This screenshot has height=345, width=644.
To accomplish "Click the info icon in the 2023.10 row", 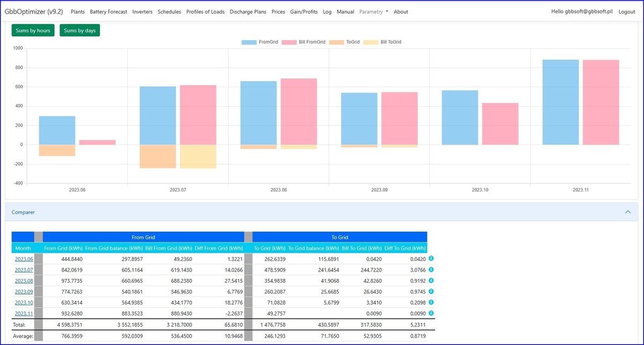I will [x=431, y=302].
